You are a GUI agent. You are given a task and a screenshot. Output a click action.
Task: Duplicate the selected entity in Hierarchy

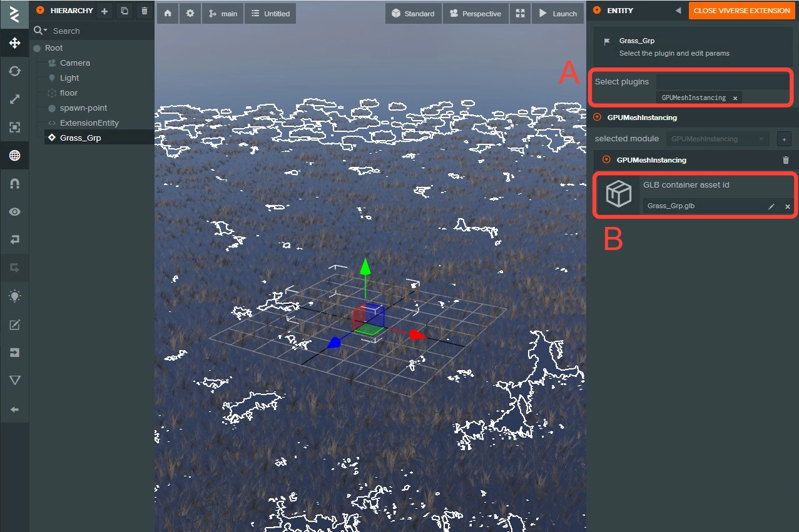(125, 11)
